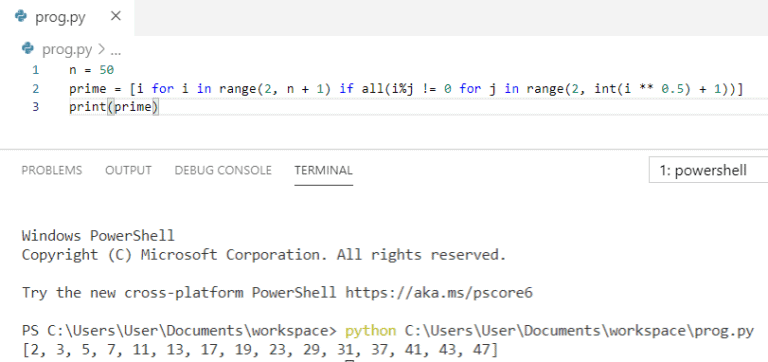This screenshot has height=362, width=768.
Task: Select the prog.py editor tab
Action: pyautogui.click(x=67, y=18)
